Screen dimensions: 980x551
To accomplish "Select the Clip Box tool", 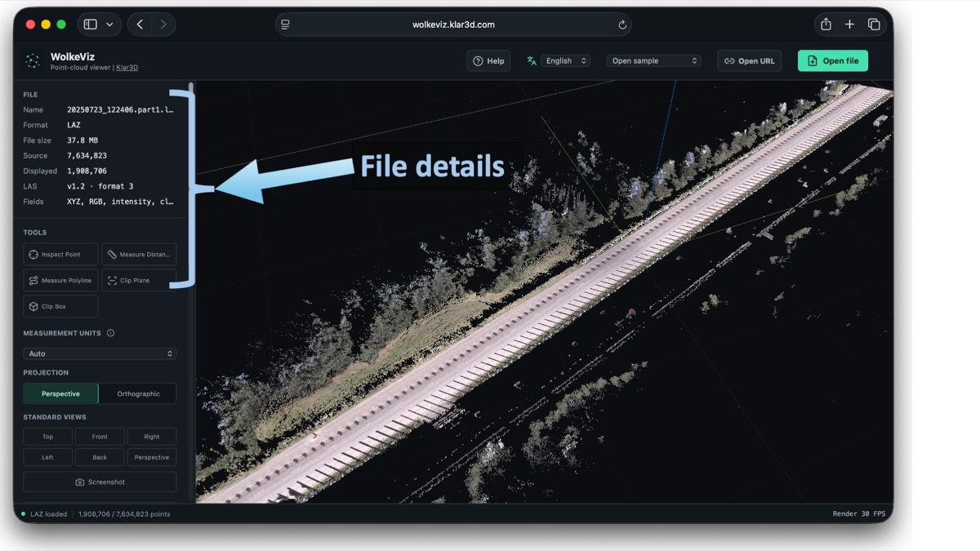I will click(60, 307).
